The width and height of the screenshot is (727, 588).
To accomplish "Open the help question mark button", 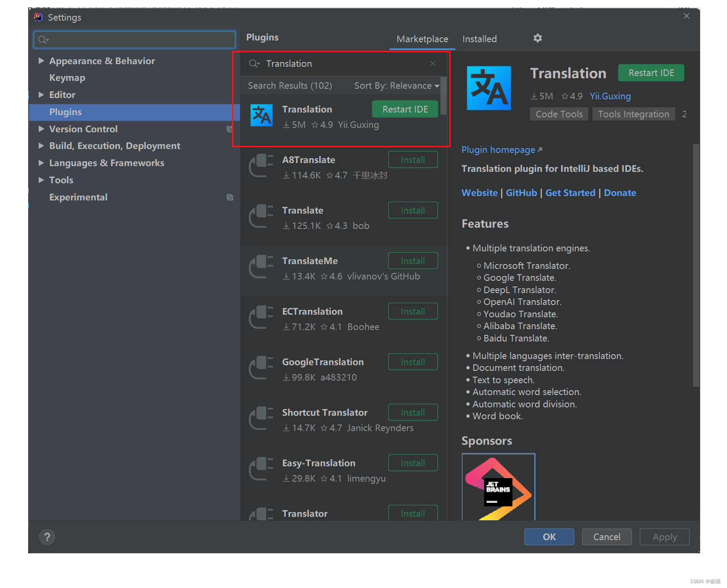I will tap(47, 537).
